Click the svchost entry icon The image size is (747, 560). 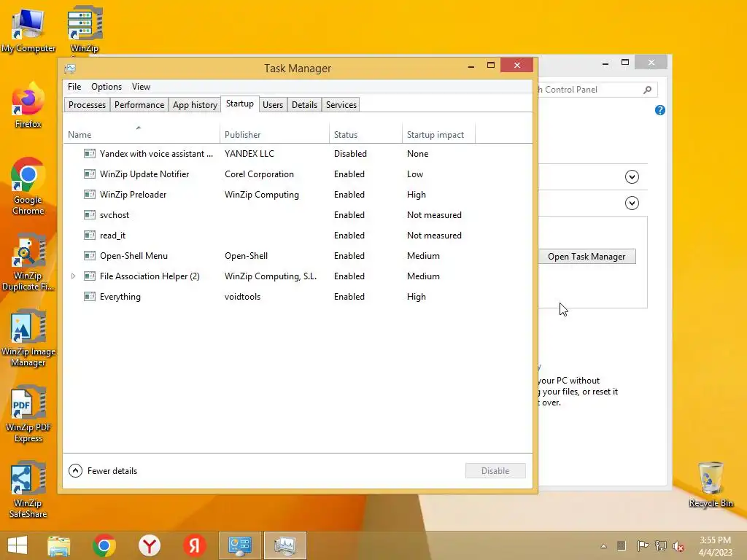tap(90, 215)
